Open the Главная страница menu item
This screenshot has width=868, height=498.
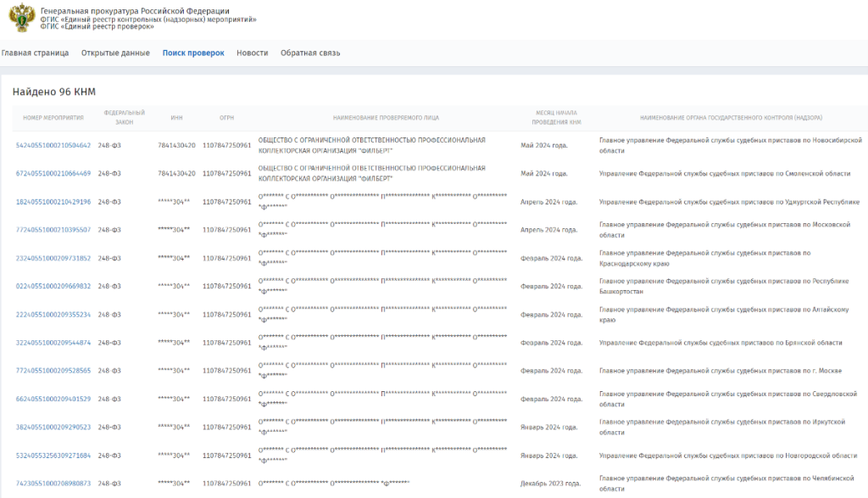click(x=35, y=53)
